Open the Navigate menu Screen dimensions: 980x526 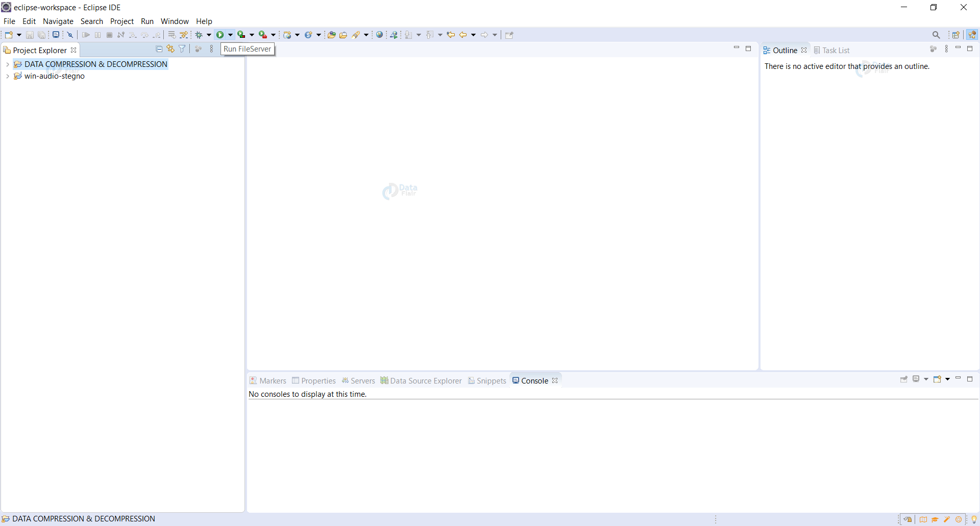(58, 21)
